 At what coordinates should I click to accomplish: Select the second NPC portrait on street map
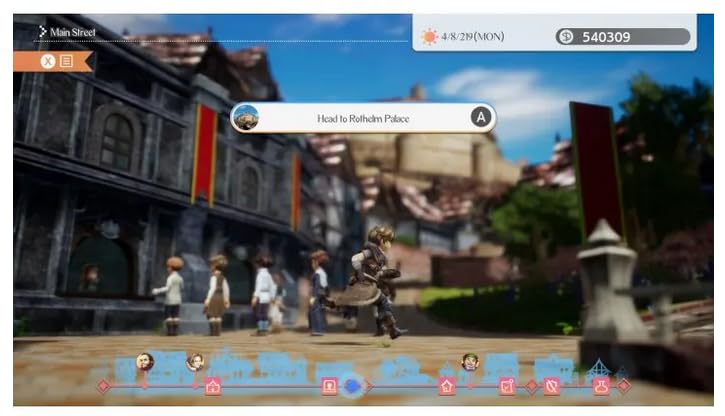point(195,362)
